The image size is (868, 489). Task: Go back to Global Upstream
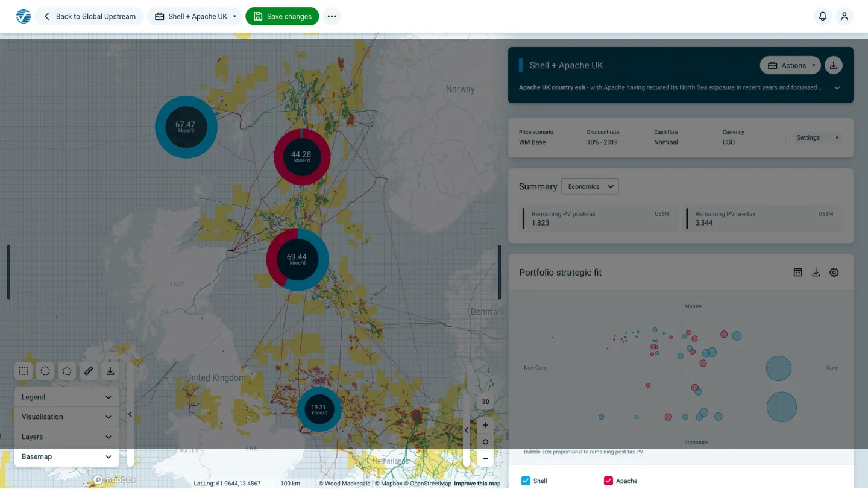[x=89, y=16]
